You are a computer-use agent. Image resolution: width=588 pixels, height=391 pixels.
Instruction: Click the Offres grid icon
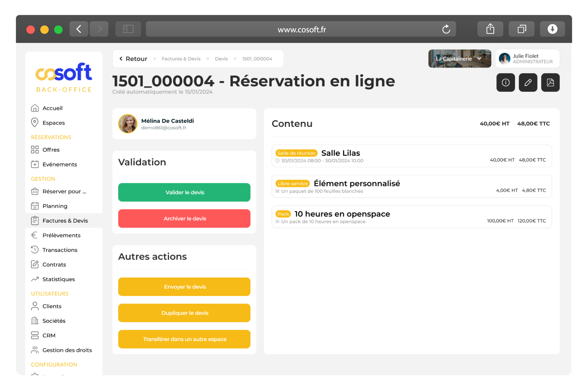35,150
